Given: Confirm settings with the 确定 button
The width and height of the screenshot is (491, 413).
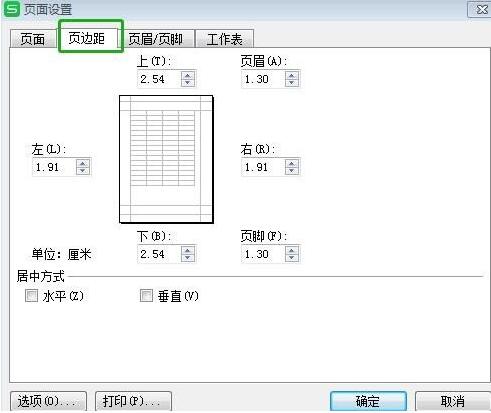Looking at the screenshot, I should [x=368, y=401].
